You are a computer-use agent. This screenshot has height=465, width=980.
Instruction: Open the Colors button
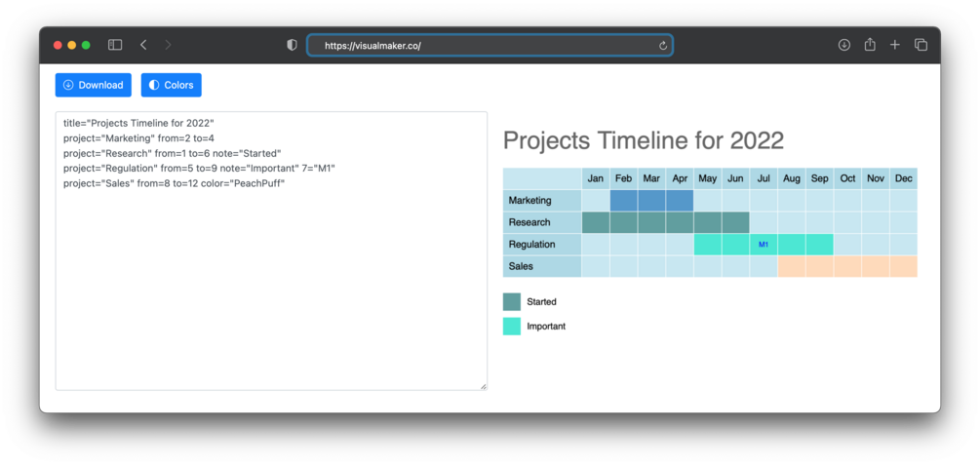pyautogui.click(x=171, y=85)
